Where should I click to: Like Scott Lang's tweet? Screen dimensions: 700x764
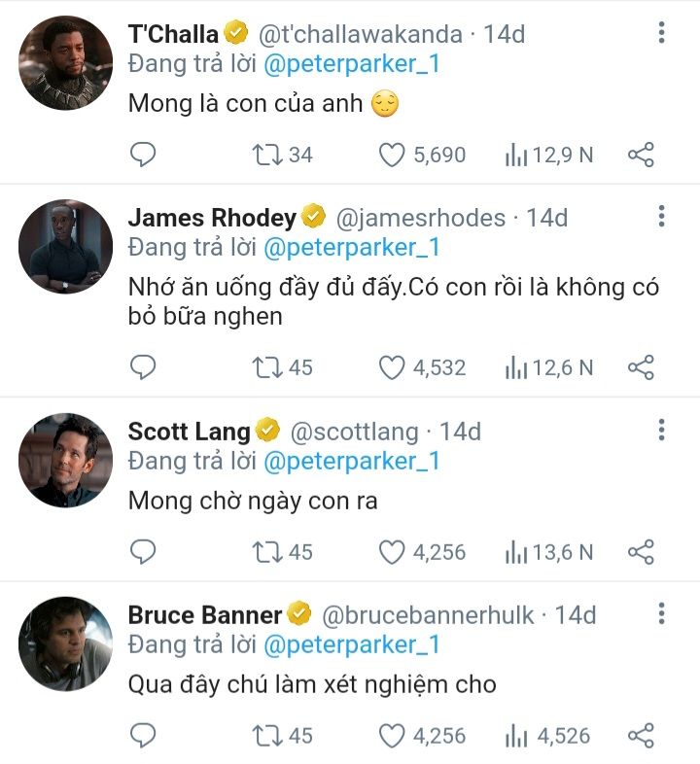coord(391,551)
